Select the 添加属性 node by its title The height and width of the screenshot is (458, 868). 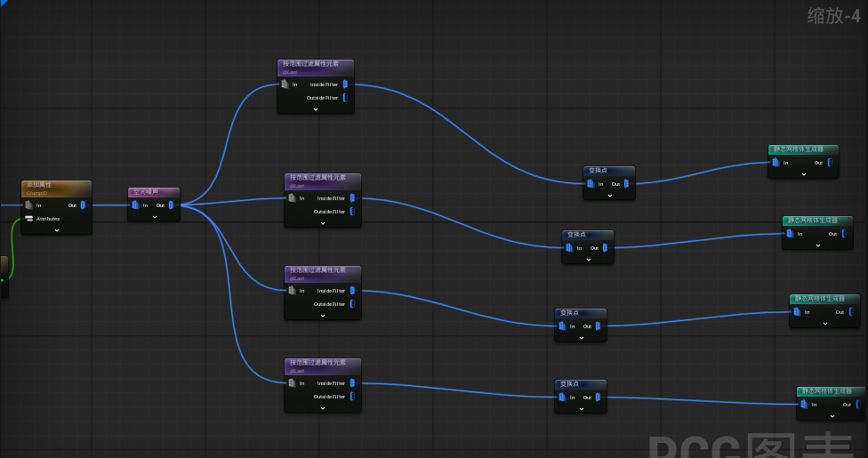(39, 184)
